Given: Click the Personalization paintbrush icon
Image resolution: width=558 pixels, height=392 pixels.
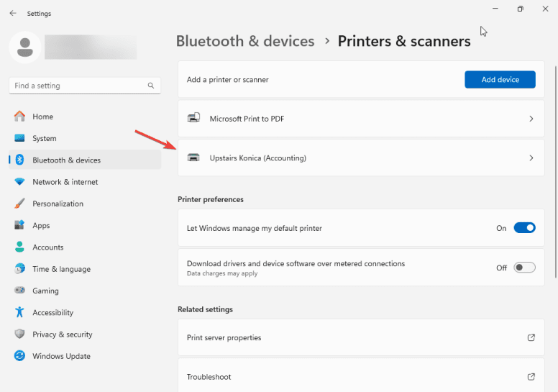Looking at the screenshot, I should 19,204.
